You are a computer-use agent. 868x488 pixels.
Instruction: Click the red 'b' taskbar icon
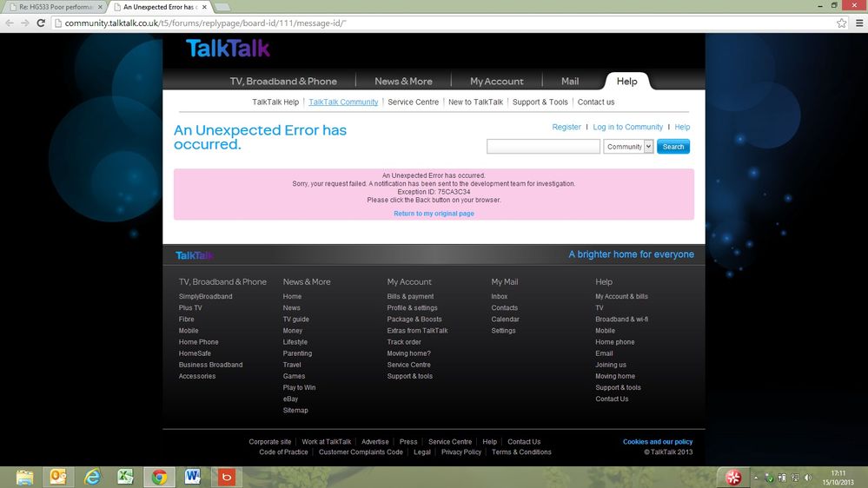pyautogui.click(x=227, y=477)
